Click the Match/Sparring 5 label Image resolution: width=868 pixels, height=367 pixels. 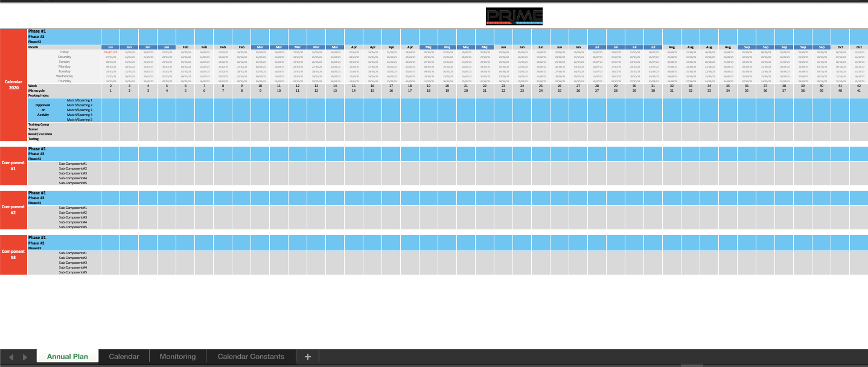[x=79, y=120]
